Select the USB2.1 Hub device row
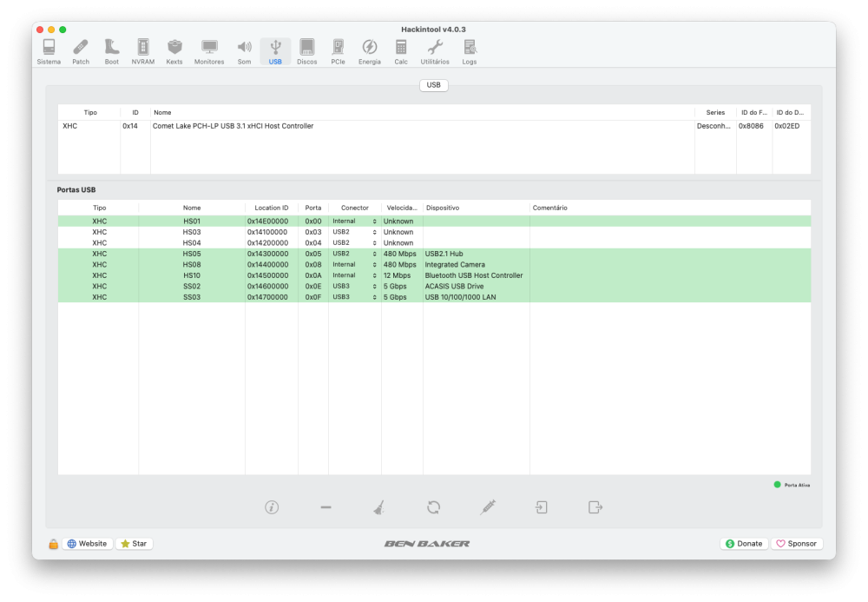Viewport: 868px width, 602px height. [434, 254]
